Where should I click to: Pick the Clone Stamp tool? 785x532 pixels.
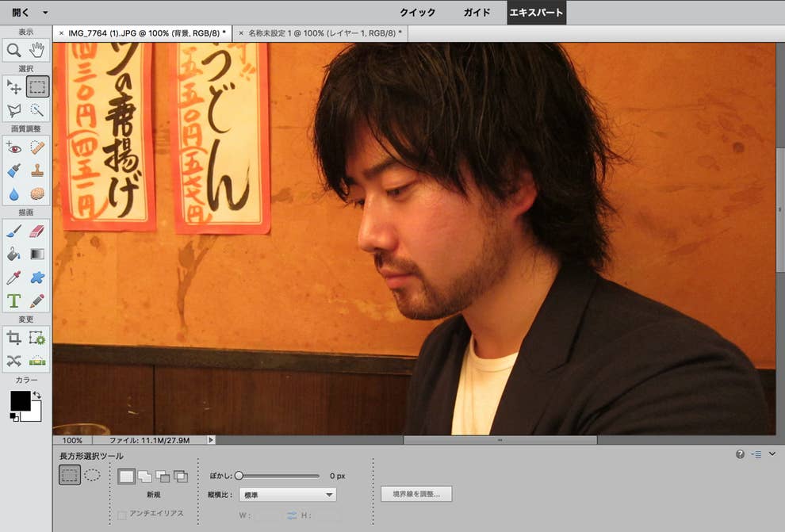click(x=37, y=170)
